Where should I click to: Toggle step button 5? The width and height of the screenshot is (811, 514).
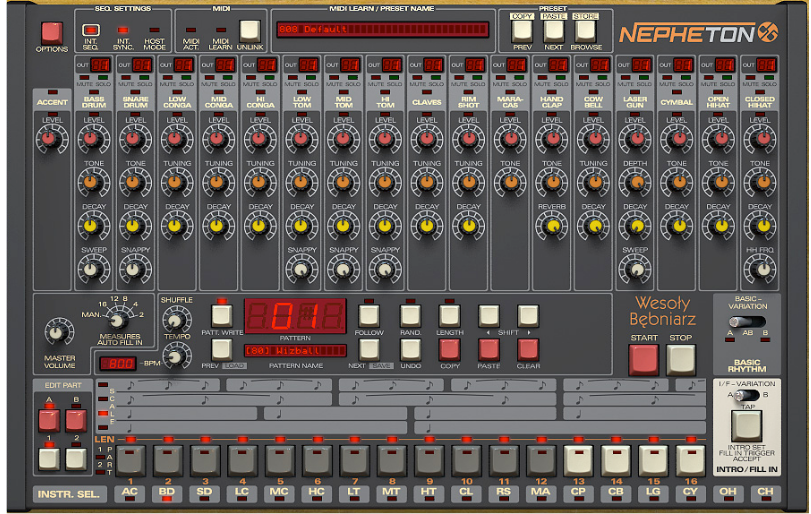click(x=279, y=460)
